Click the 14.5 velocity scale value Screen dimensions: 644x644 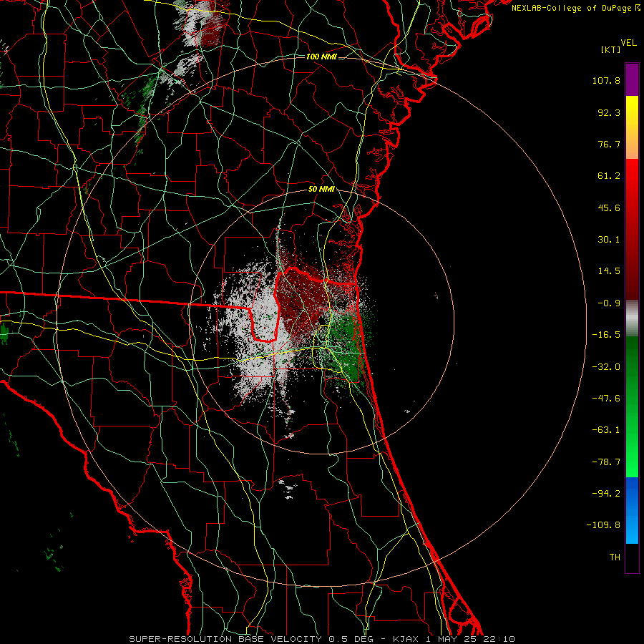point(609,271)
